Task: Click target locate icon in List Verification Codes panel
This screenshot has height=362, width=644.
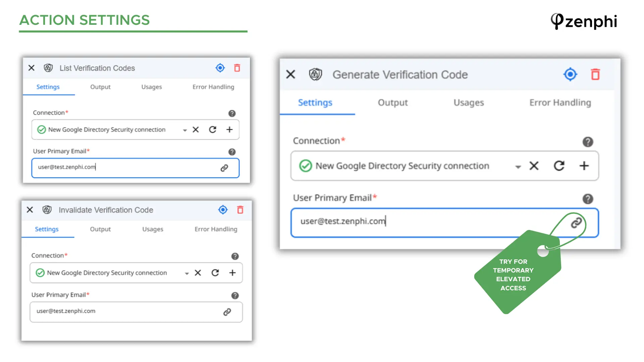Action: click(220, 68)
